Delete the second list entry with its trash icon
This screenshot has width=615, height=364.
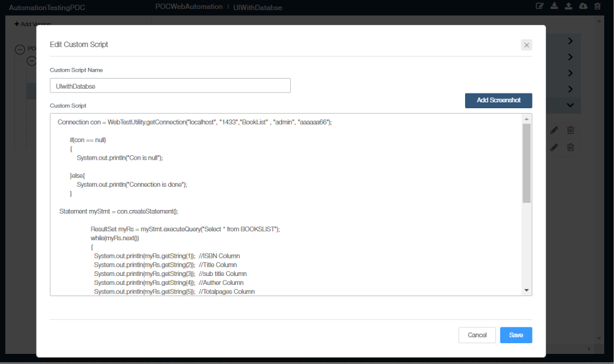point(570,147)
